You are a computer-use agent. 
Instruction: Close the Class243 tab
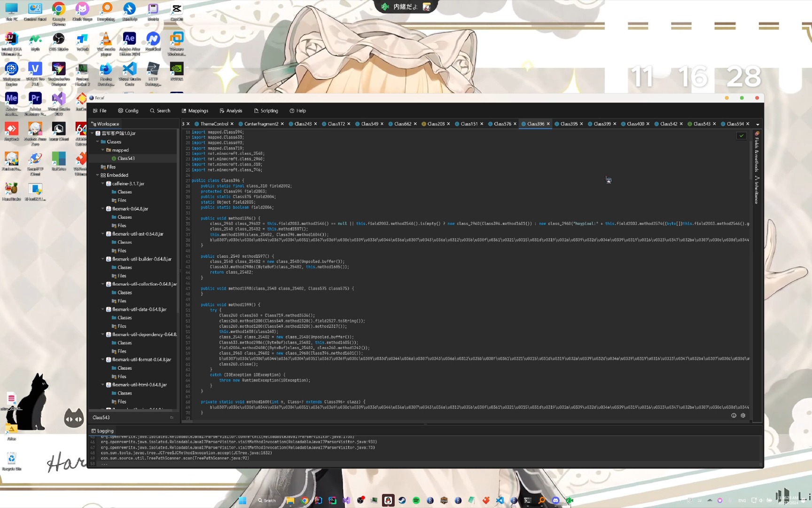tap(315, 124)
